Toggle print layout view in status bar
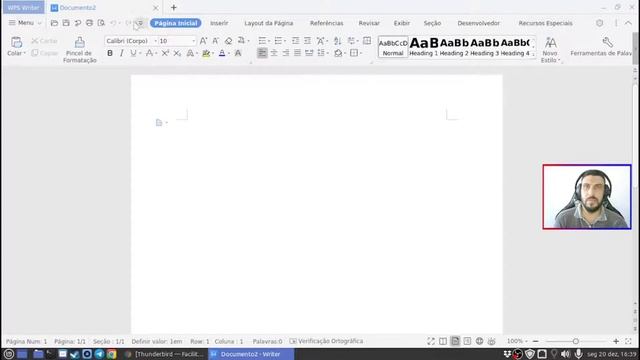 tap(455, 341)
